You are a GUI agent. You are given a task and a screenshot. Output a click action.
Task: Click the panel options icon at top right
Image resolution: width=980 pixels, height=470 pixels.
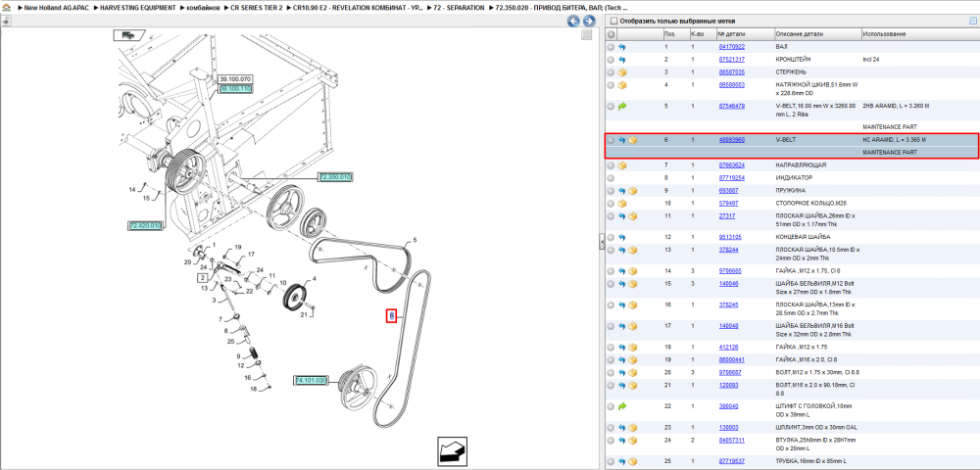pos(972,21)
